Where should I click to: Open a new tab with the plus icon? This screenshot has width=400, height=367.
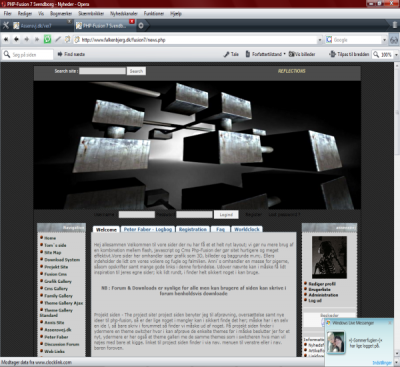click(141, 25)
